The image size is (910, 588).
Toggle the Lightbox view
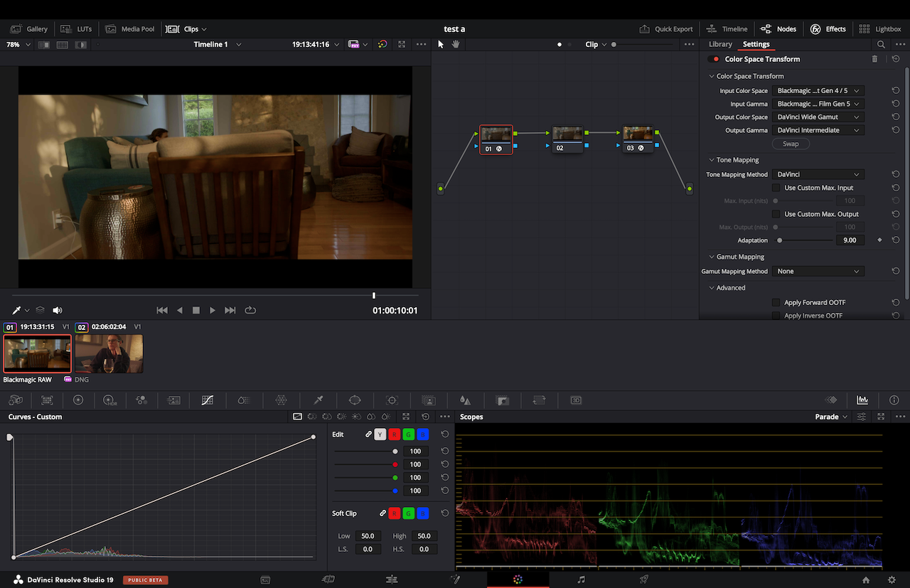coord(880,29)
